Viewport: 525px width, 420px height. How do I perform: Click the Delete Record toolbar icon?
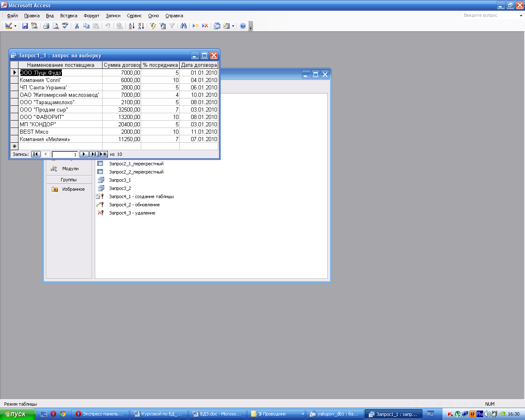click(x=205, y=26)
